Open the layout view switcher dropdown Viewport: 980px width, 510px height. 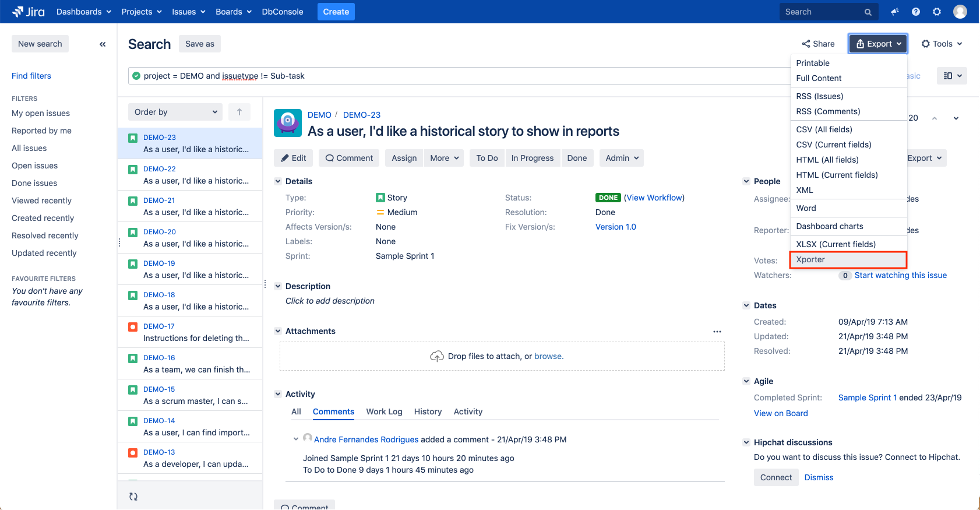tap(952, 76)
